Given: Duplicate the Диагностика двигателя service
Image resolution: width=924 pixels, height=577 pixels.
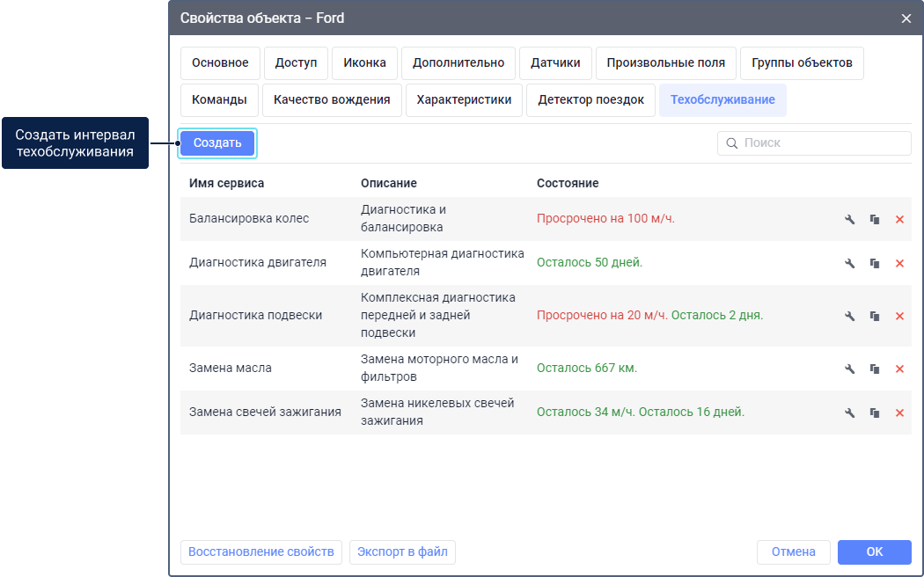Looking at the screenshot, I should coord(875,263).
